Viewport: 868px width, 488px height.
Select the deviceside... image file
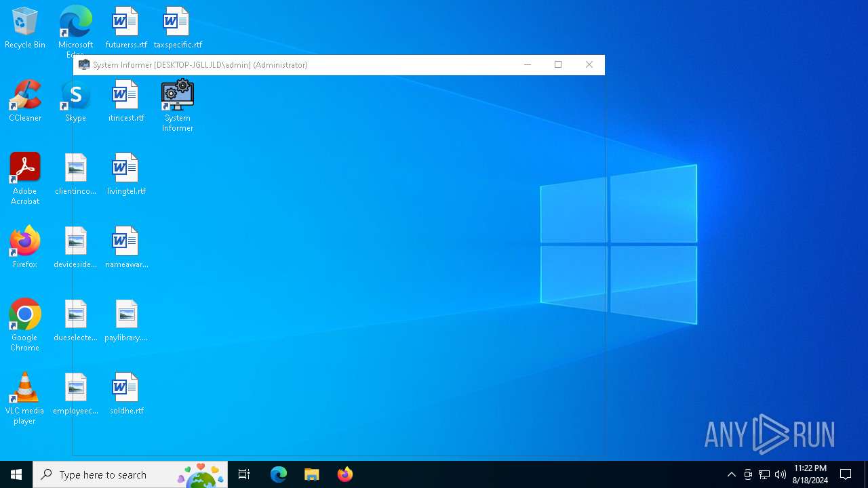click(x=75, y=247)
